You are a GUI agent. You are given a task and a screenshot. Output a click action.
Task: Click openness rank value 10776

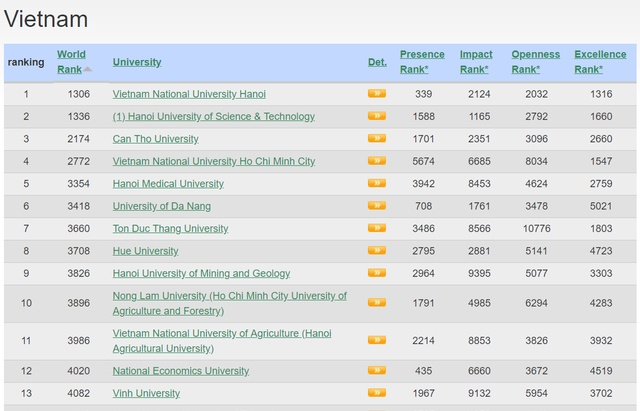click(x=537, y=229)
